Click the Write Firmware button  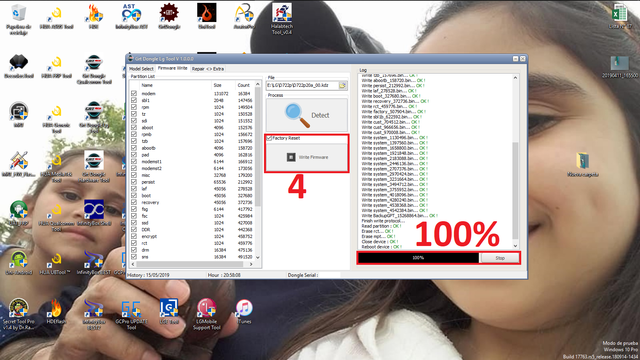pyautogui.click(x=307, y=157)
